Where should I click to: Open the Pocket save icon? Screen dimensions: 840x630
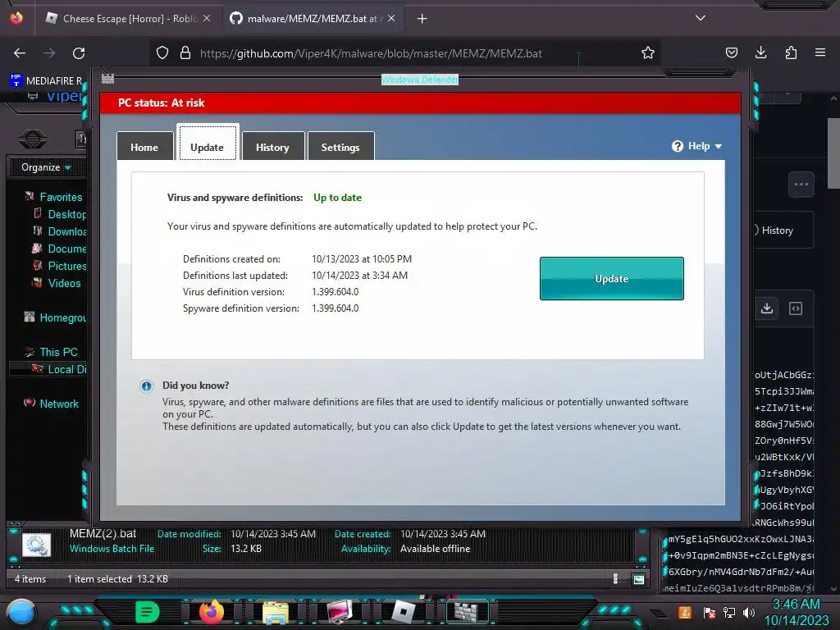point(731,52)
